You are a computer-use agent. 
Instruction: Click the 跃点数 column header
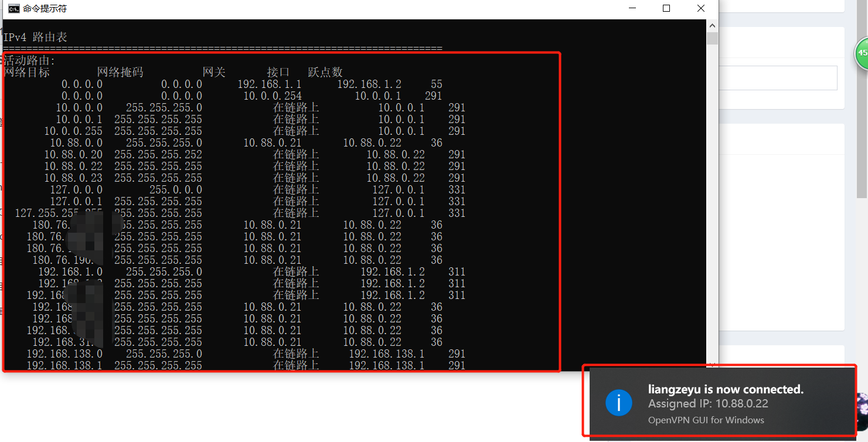(325, 72)
